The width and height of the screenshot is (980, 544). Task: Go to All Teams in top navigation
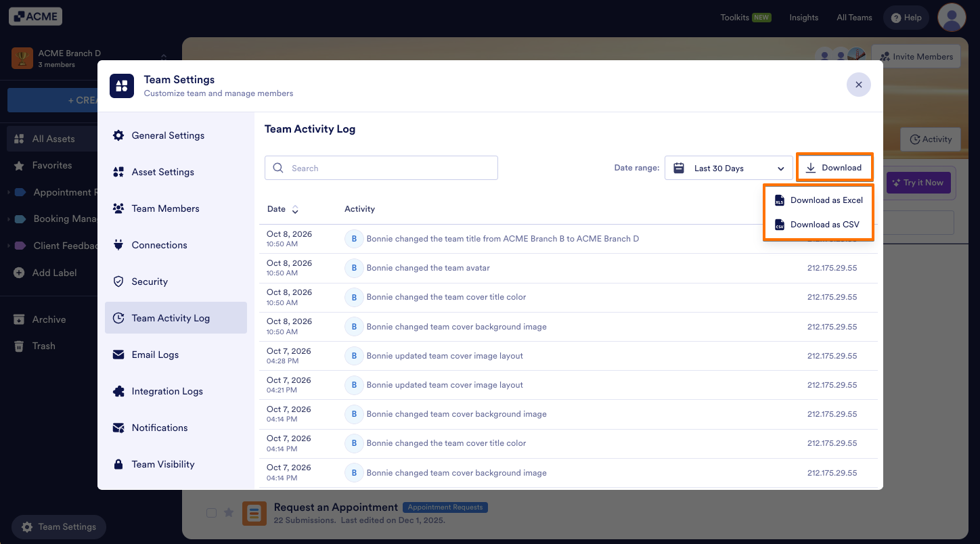click(854, 18)
